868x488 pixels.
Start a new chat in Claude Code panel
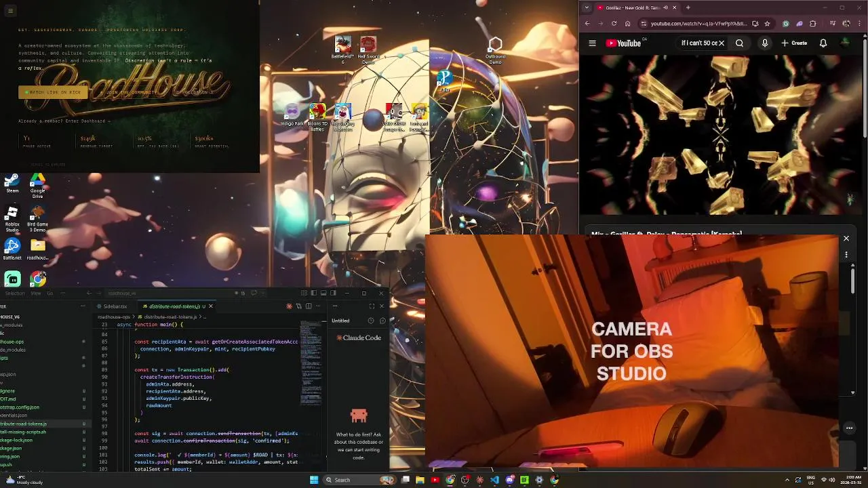[x=382, y=321]
